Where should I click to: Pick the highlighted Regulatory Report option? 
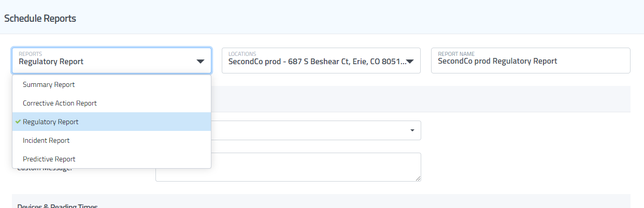pos(51,122)
